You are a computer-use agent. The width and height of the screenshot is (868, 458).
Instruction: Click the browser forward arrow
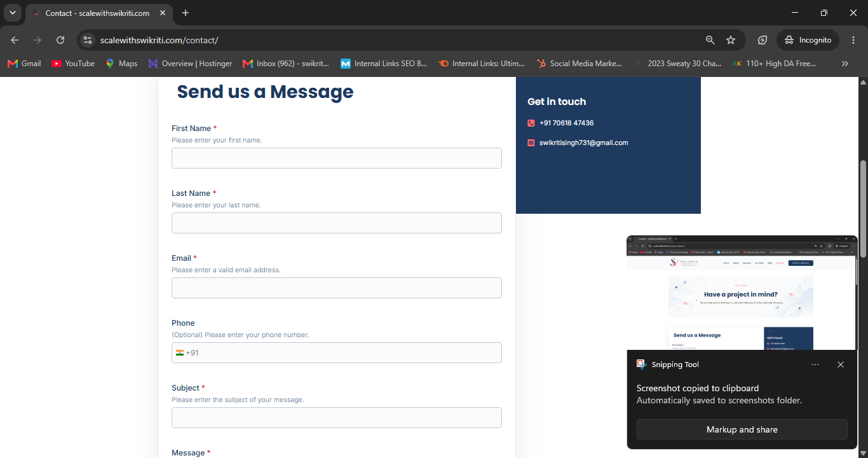[37, 40]
